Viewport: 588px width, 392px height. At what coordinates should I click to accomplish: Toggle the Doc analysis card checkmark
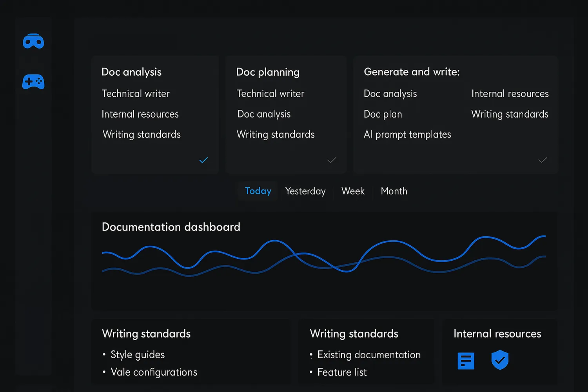(203, 160)
